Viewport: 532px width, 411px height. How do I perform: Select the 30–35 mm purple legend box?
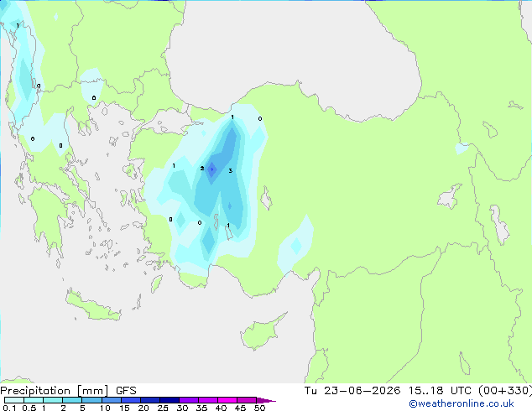click(188, 400)
